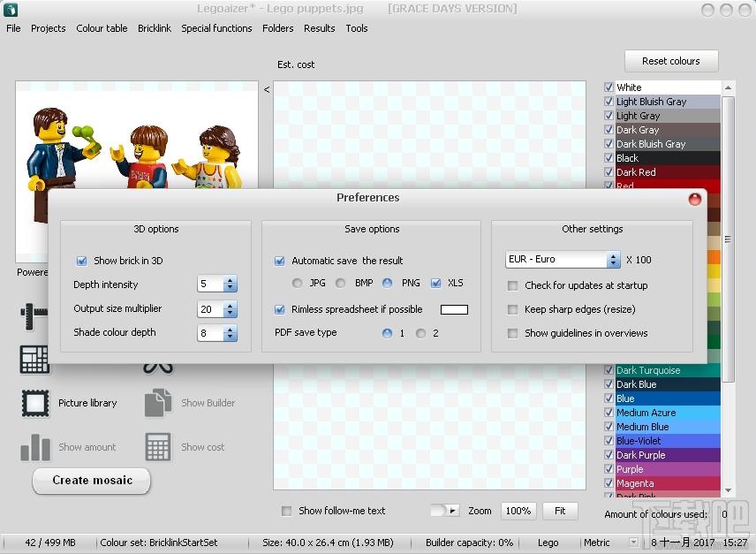This screenshot has width=756, height=554.
Task: Click the Show Builder documents icon
Action: point(158,403)
